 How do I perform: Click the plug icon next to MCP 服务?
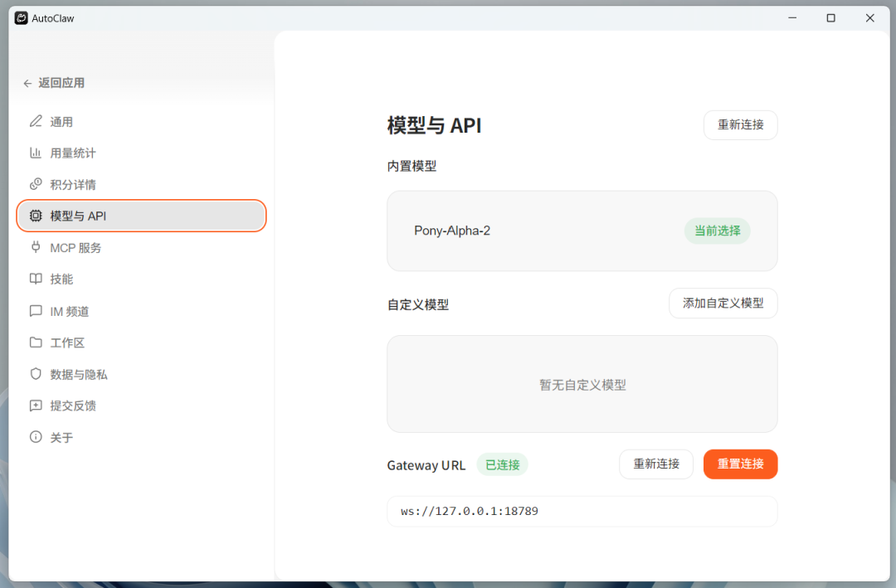click(x=36, y=247)
